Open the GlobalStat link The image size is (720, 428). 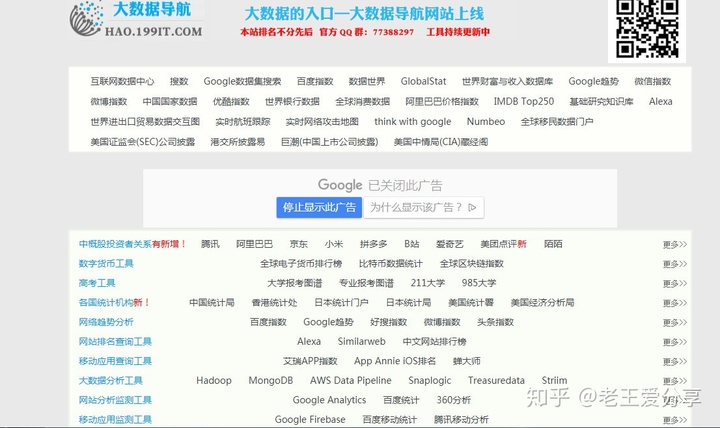pos(423,81)
